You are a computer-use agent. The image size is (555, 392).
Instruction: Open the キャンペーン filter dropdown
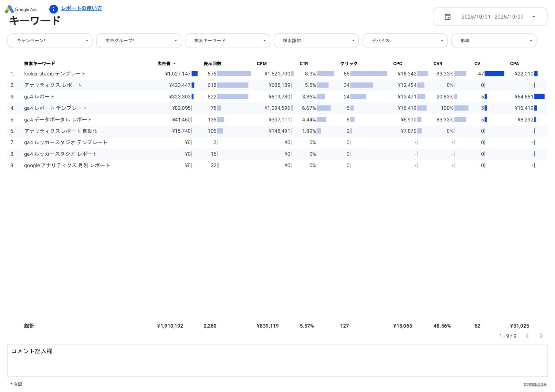coord(50,40)
